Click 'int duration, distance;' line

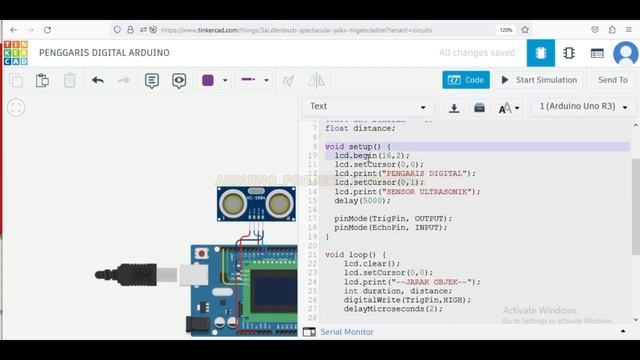[x=398, y=291]
